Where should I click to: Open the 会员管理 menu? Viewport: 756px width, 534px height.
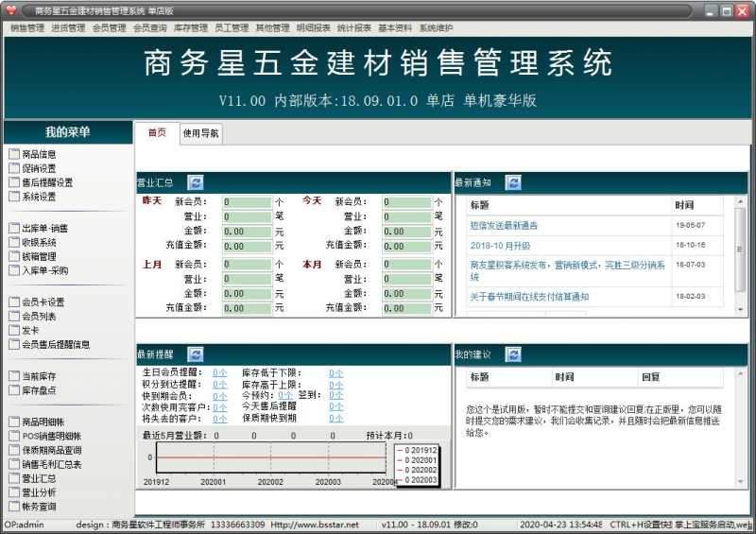[x=110, y=28]
